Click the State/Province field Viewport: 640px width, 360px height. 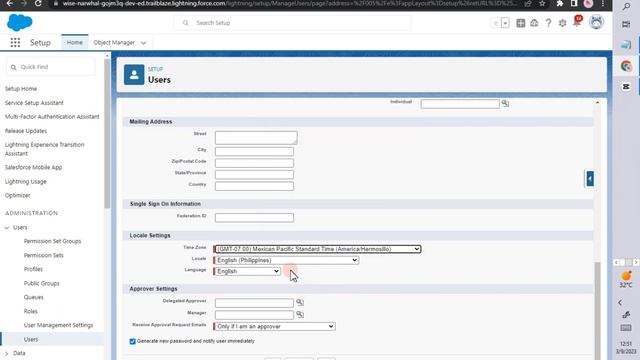(x=254, y=174)
